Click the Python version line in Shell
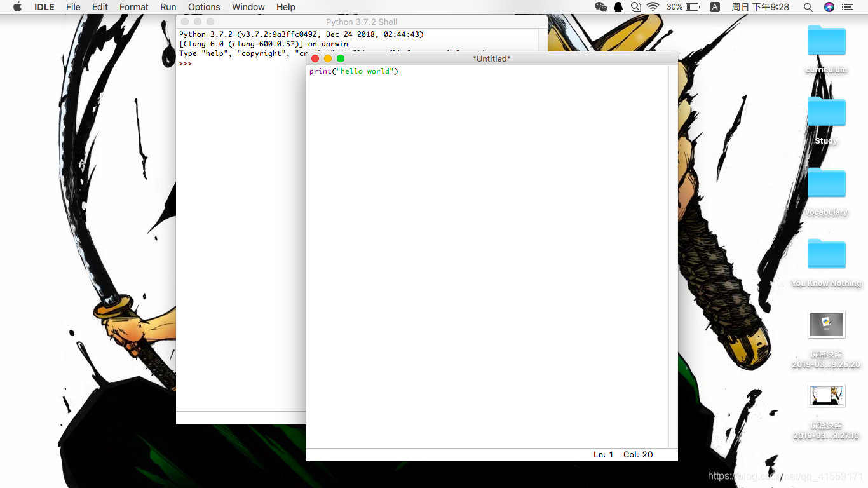 [x=301, y=34]
